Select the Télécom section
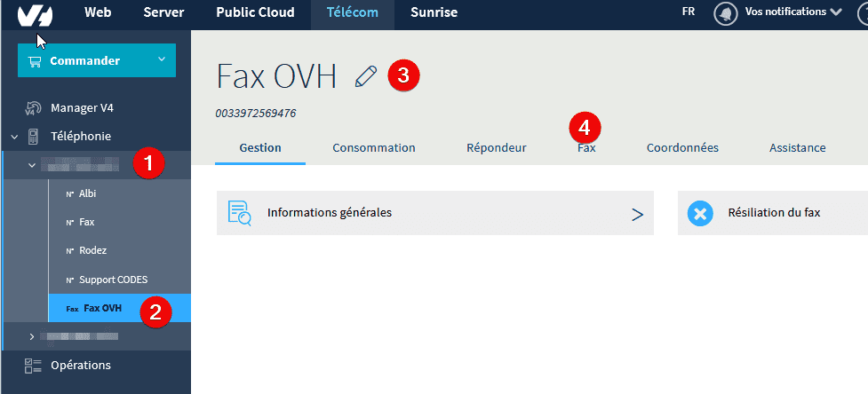Viewport: 868px width, 394px height. 353,12
